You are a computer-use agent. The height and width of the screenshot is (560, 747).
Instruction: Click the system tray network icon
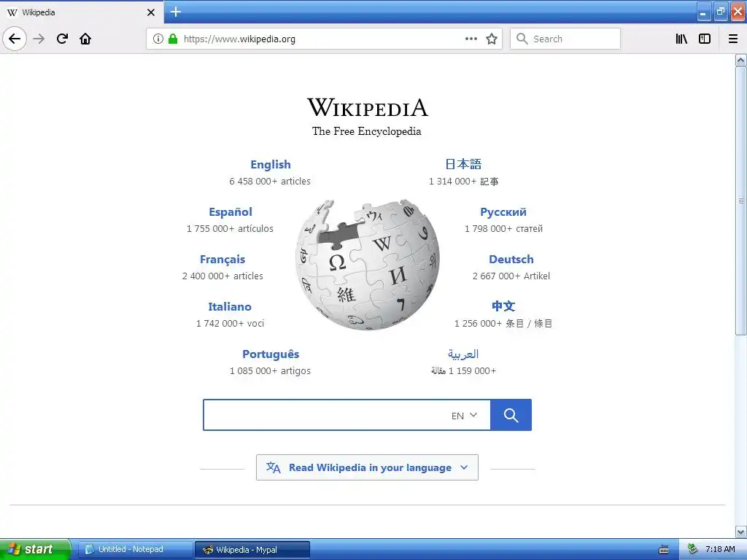(x=693, y=549)
